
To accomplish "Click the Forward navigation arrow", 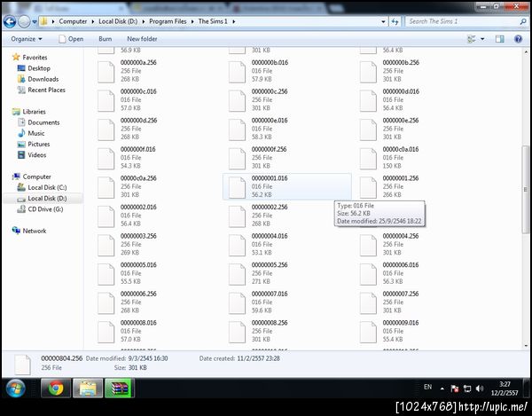I will 24,21.
